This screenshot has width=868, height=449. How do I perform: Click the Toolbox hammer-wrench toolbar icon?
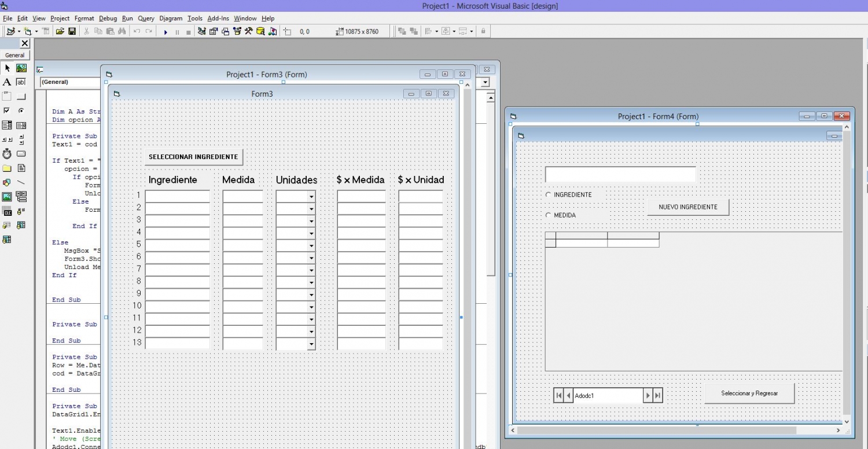pyautogui.click(x=248, y=31)
